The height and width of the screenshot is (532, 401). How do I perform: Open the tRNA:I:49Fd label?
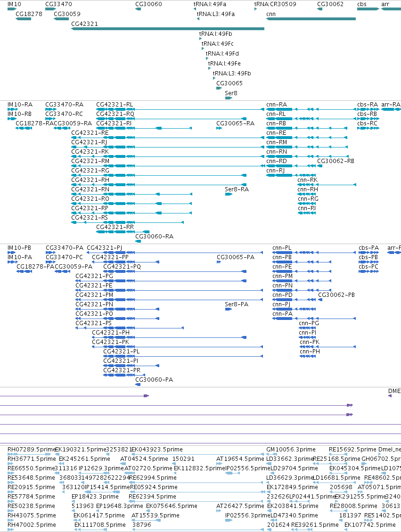click(222, 54)
